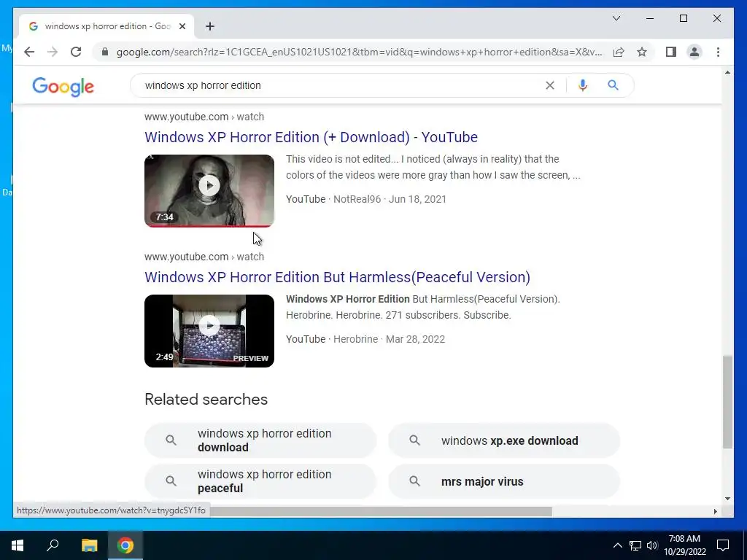747x560 pixels.
Task: Open a new tab with plus button
Action: click(x=210, y=26)
